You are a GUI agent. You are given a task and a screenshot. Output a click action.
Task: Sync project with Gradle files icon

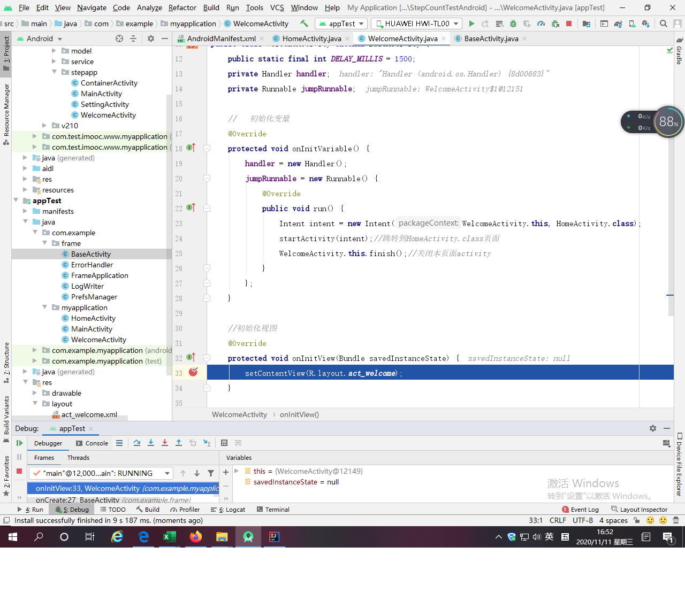point(618,24)
